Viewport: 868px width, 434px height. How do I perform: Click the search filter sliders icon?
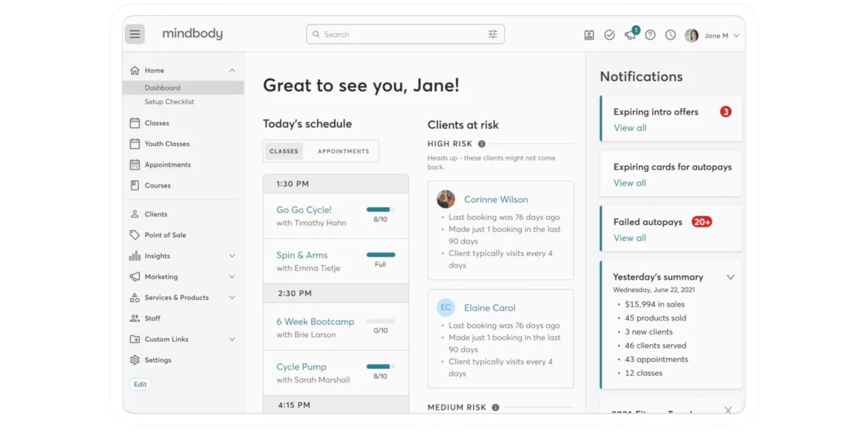click(x=493, y=34)
